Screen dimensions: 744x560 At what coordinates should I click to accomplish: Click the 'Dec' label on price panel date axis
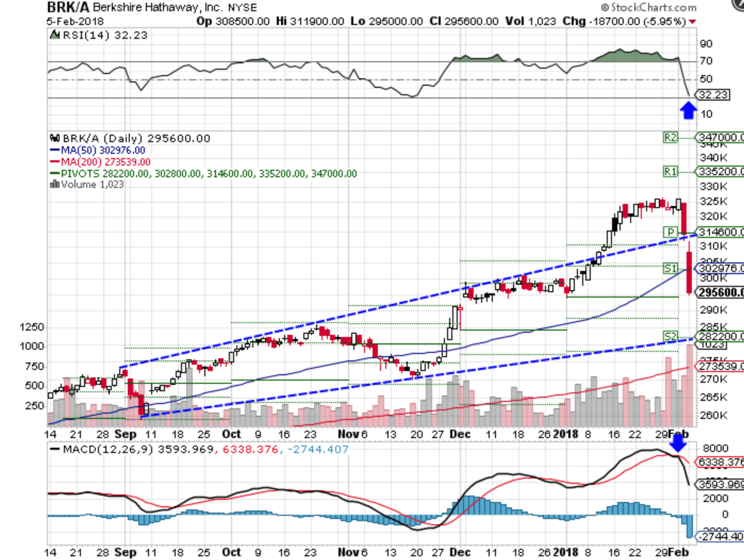click(460, 434)
